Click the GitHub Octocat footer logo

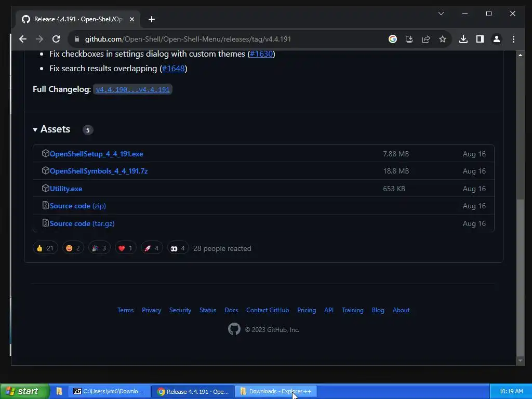point(234,329)
